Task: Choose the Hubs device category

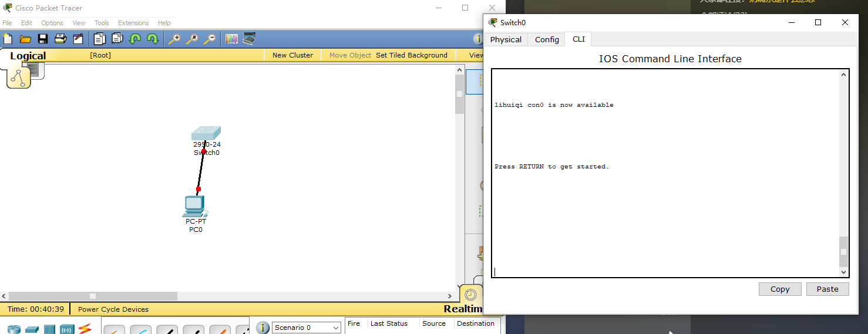Action: point(49,329)
